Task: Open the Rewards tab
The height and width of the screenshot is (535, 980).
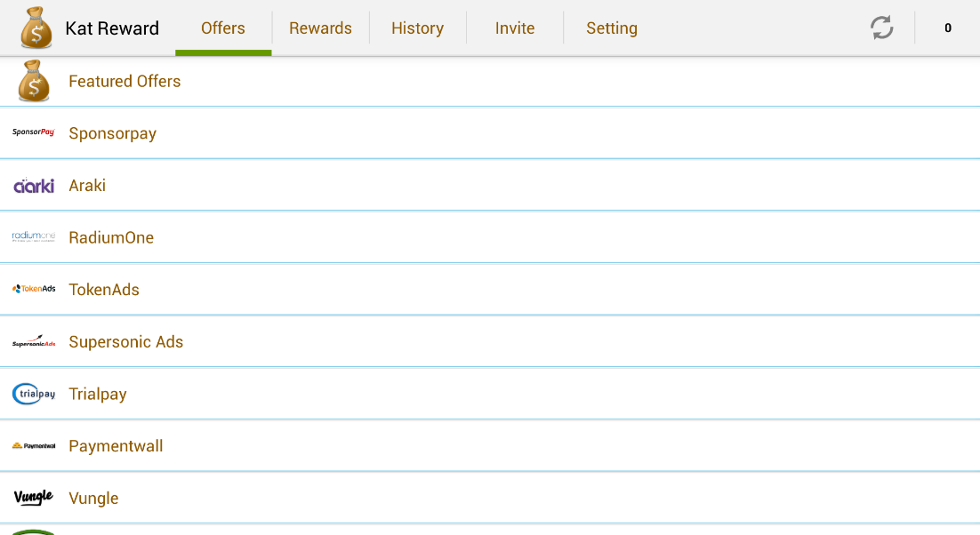Action: click(x=321, y=28)
